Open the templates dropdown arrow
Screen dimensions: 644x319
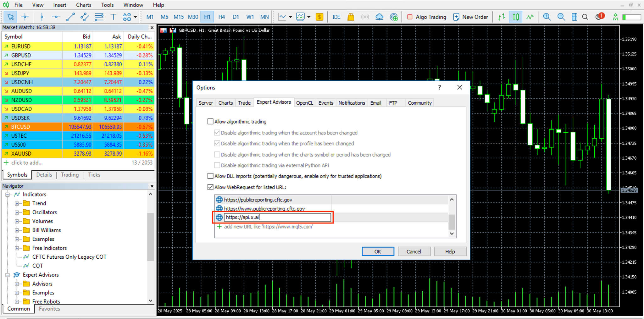coord(309,17)
